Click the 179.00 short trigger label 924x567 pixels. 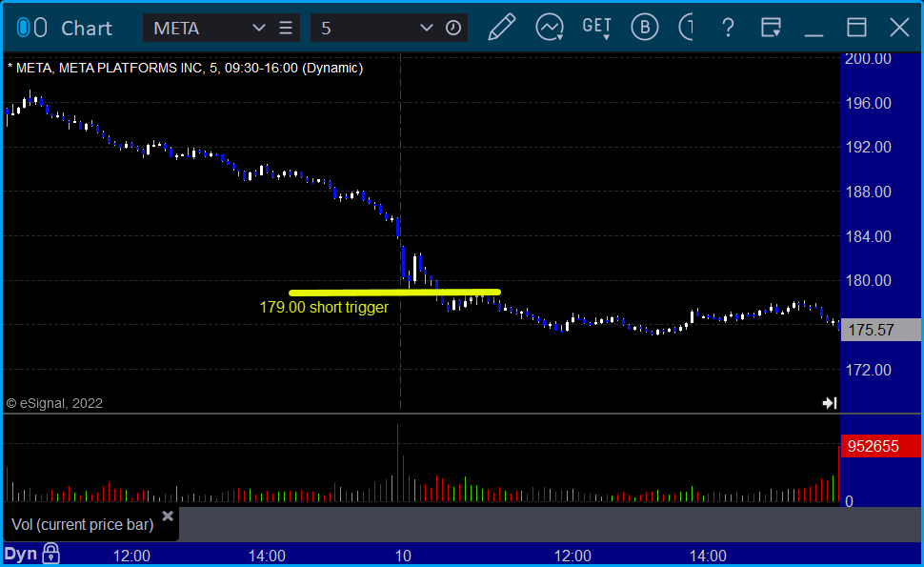coord(324,307)
